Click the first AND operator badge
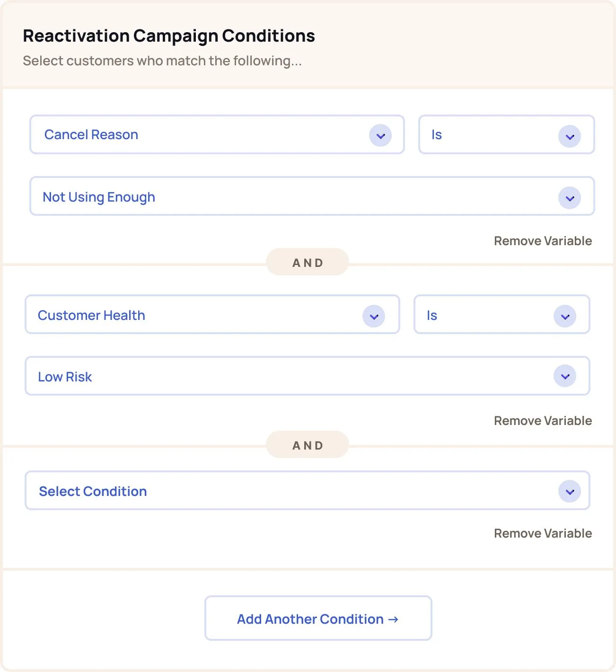 [308, 262]
